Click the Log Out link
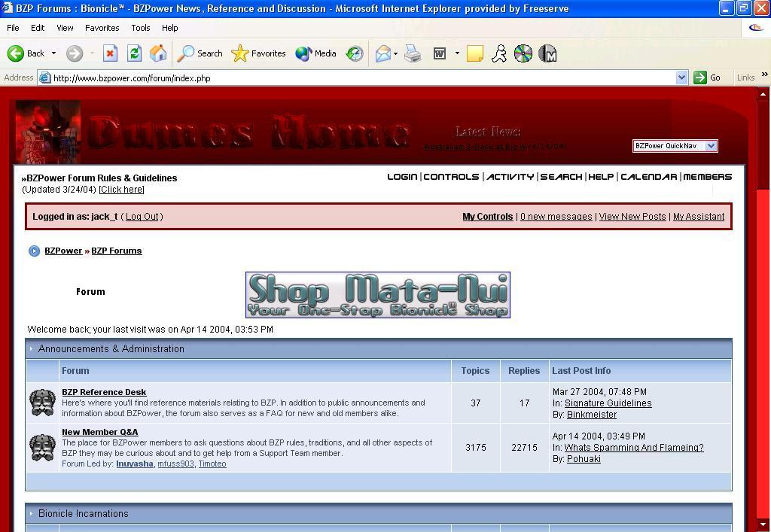Viewport: 771px width, 532px height. click(x=142, y=217)
